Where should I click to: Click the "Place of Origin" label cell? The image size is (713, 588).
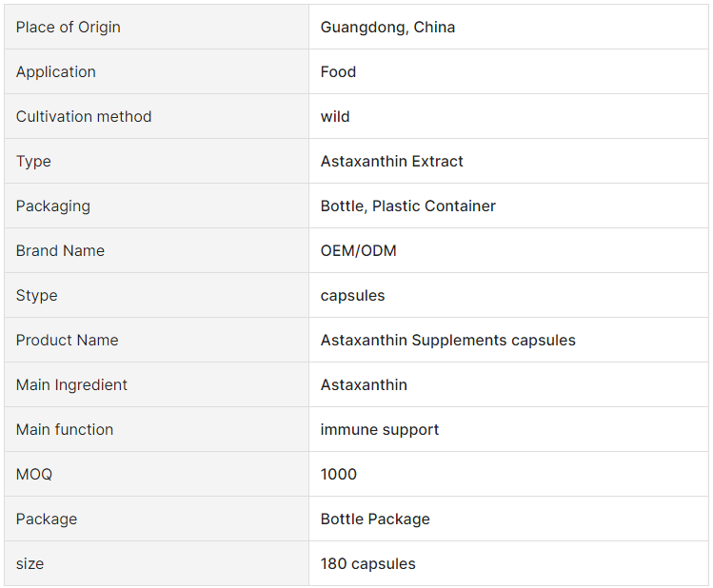point(69,27)
